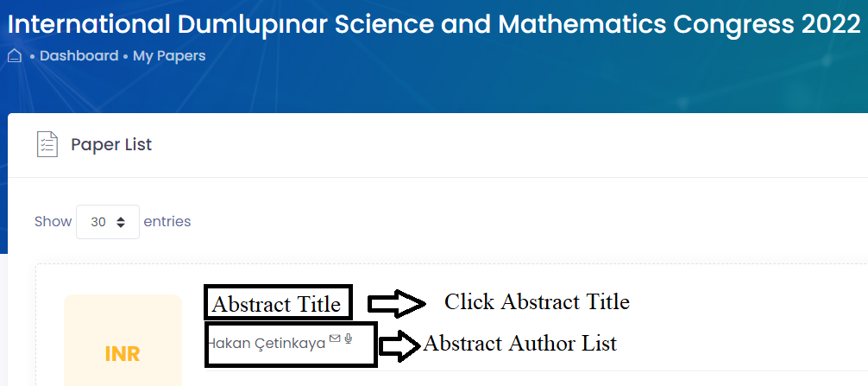The image size is (868, 386).
Task: Click arrow pointing to Click Abstract Title
Action: click(x=396, y=303)
